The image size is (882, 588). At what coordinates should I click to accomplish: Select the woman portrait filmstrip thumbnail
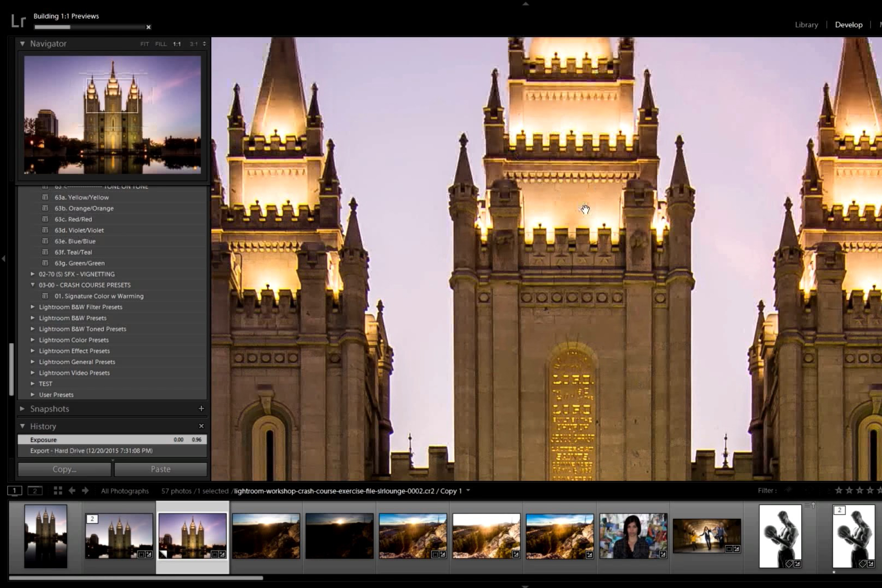(633, 536)
